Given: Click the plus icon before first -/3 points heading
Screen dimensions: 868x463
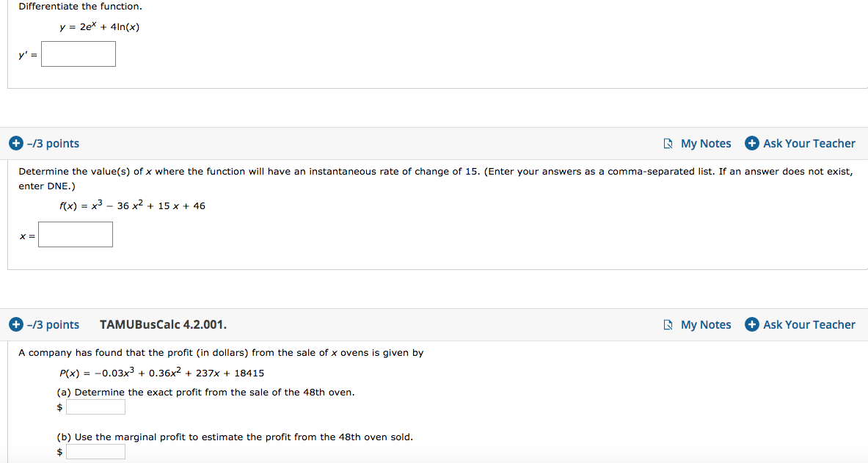Looking at the screenshot, I should pos(16,143).
